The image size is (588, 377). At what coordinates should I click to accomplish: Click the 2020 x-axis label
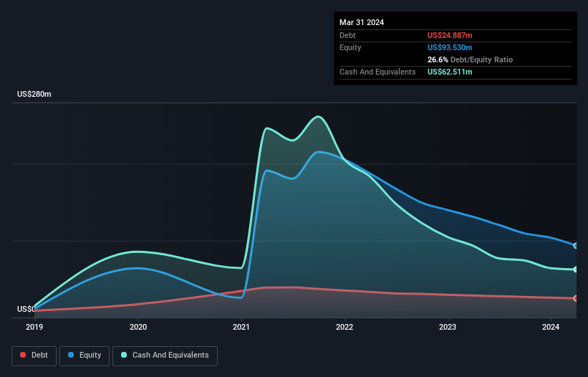[x=138, y=327]
